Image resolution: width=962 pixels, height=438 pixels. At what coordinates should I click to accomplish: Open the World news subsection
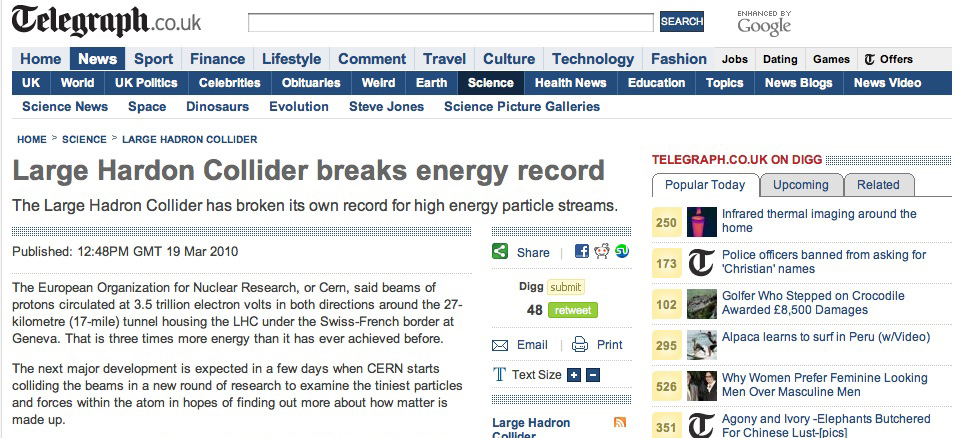(x=77, y=83)
